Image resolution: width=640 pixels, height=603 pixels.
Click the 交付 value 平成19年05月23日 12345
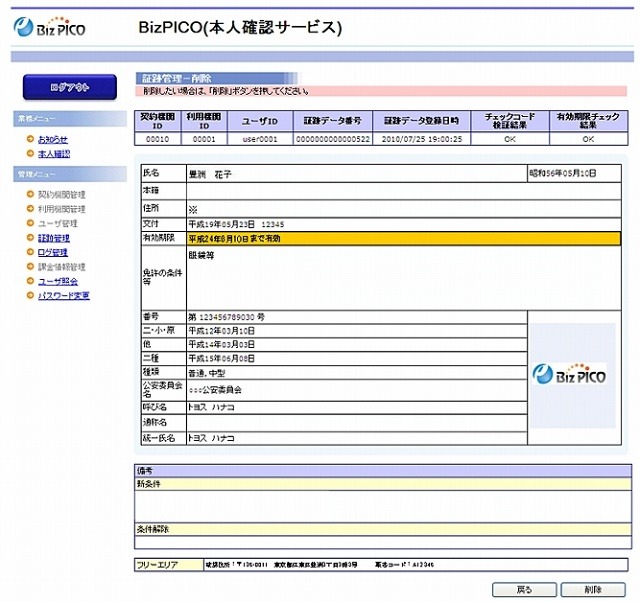tap(236, 224)
